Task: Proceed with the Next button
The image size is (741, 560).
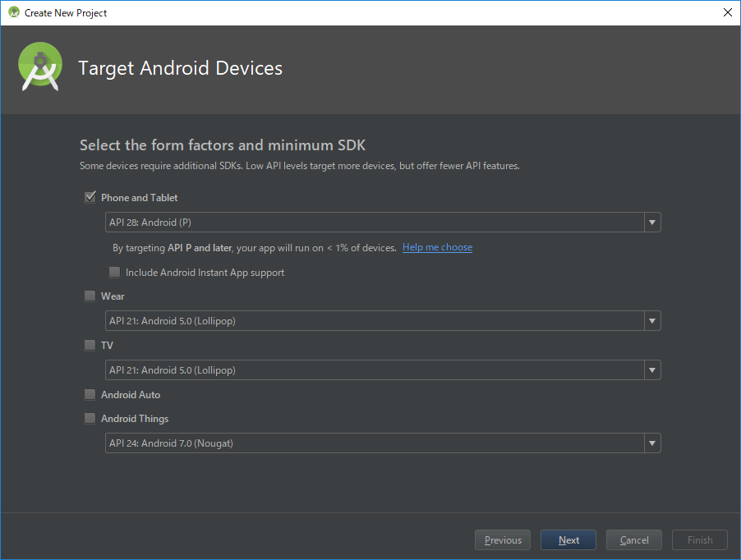Action: coord(568,539)
